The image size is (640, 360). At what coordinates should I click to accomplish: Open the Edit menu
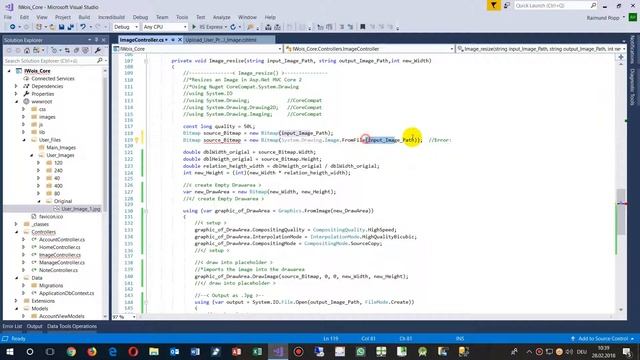tap(24, 17)
